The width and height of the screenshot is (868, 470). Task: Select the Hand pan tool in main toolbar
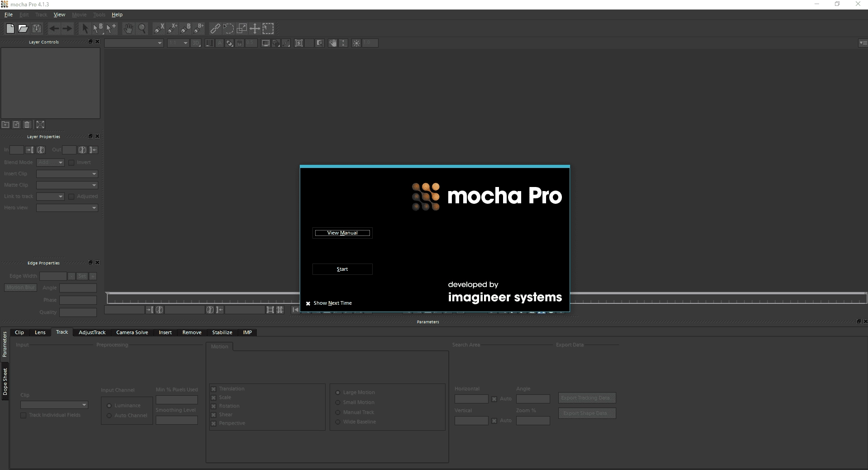click(x=129, y=29)
